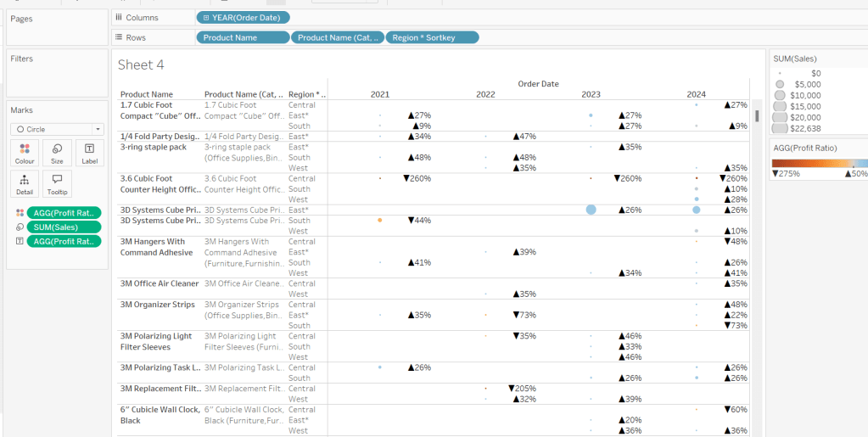Viewport: 868px width, 437px height.
Task: Click the SUM(Sales) pill in Marks card
Action: click(64, 227)
